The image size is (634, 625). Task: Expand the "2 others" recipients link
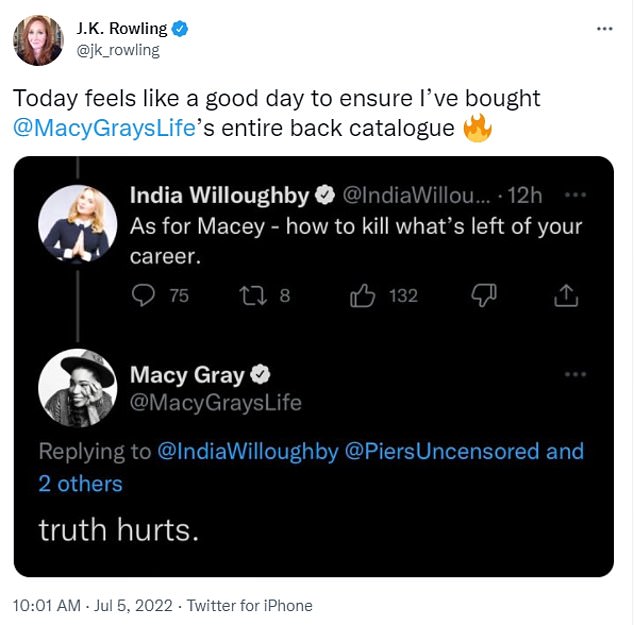pyautogui.click(x=80, y=484)
